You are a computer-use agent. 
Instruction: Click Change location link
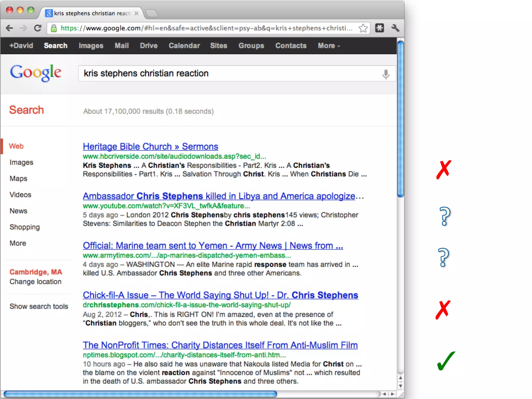36,282
